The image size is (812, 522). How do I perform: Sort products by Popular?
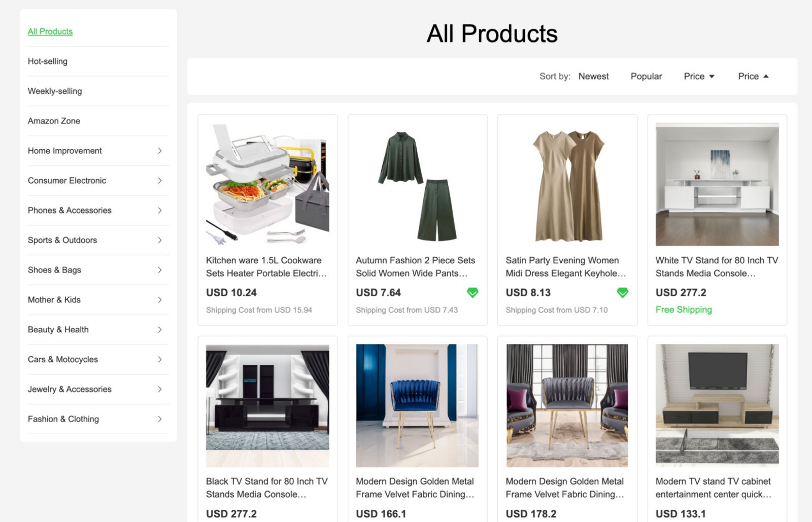coord(646,76)
